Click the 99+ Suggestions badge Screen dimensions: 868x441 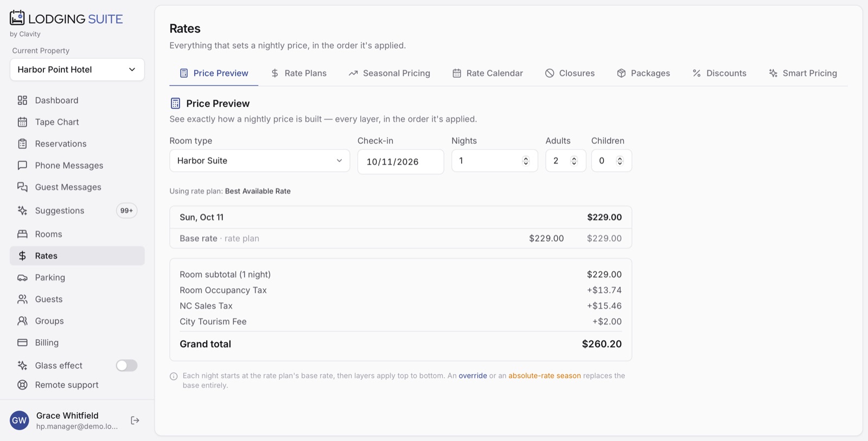click(126, 211)
